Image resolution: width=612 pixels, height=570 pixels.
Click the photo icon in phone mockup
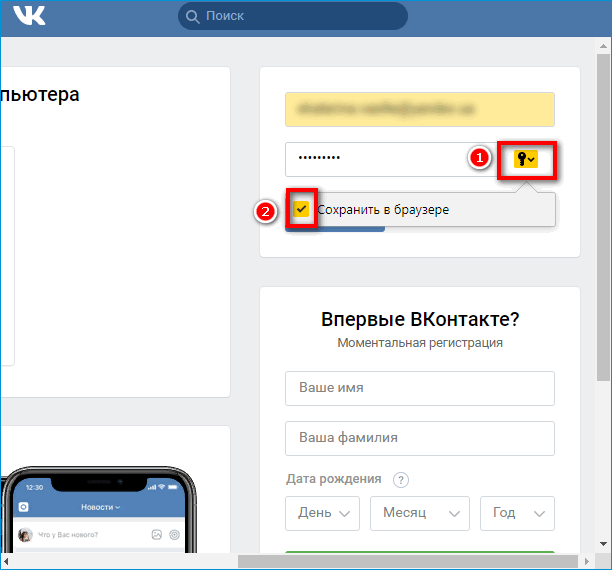point(157,534)
